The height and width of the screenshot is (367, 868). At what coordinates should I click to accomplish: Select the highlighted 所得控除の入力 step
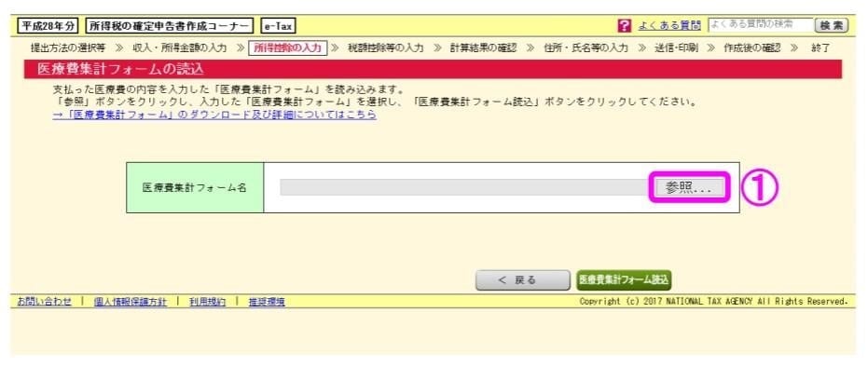coord(288,48)
